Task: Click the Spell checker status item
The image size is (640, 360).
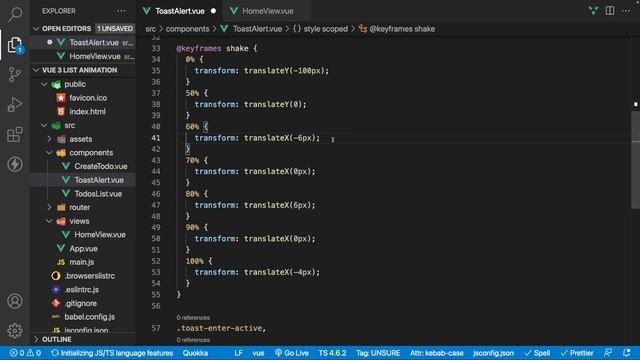Action: point(537,353)
